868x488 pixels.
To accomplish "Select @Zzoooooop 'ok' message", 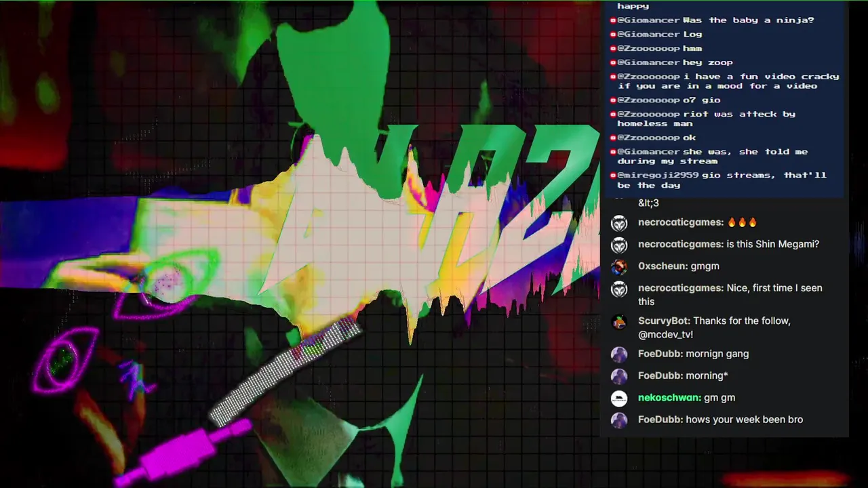I will [690, 138].
